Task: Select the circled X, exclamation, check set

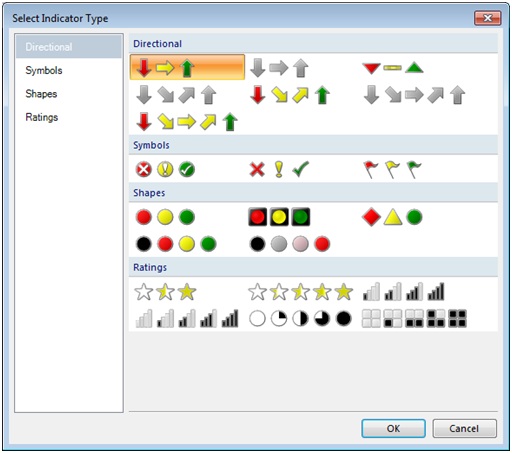Action: coord(165,169)
